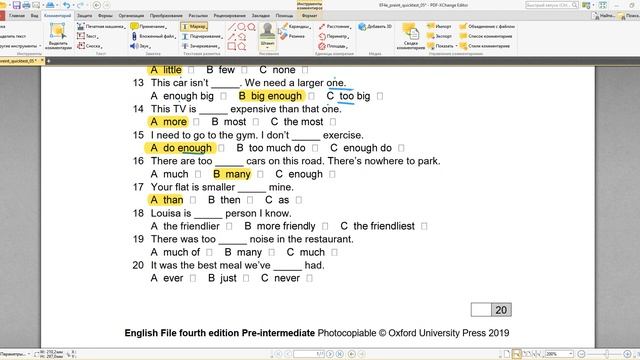Tick checkbox for 20 C never
This screenshot has height=360, width=640.
point(309,278)
